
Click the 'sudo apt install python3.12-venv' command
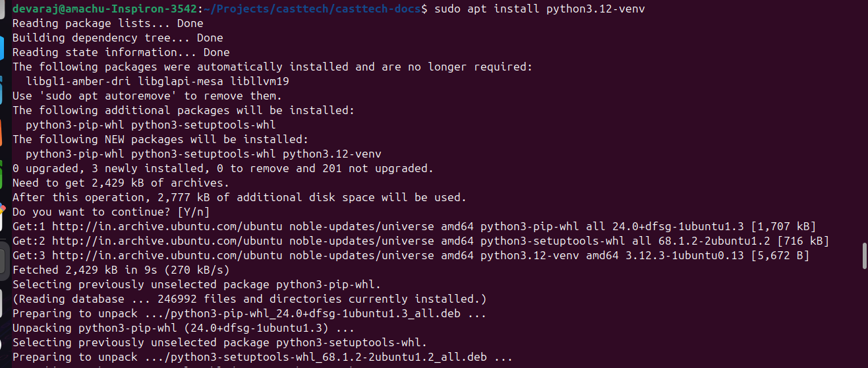(540, 9)
